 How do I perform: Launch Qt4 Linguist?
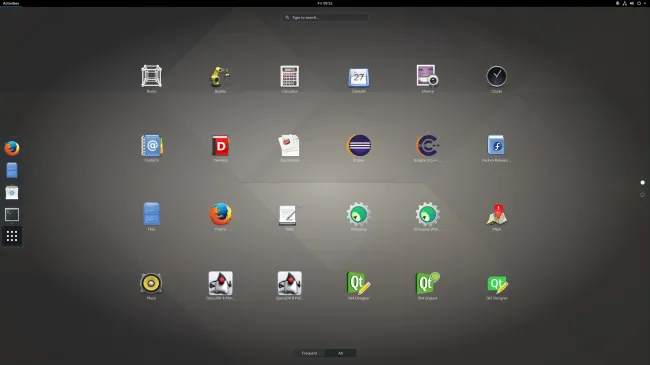pos(427,284)
